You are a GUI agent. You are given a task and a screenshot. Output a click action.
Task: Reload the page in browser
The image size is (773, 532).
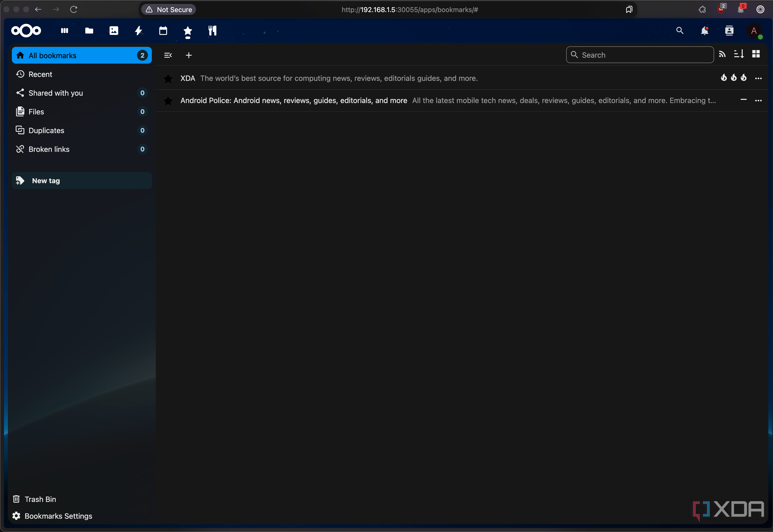pyautogui.click(x=74, y=9)
